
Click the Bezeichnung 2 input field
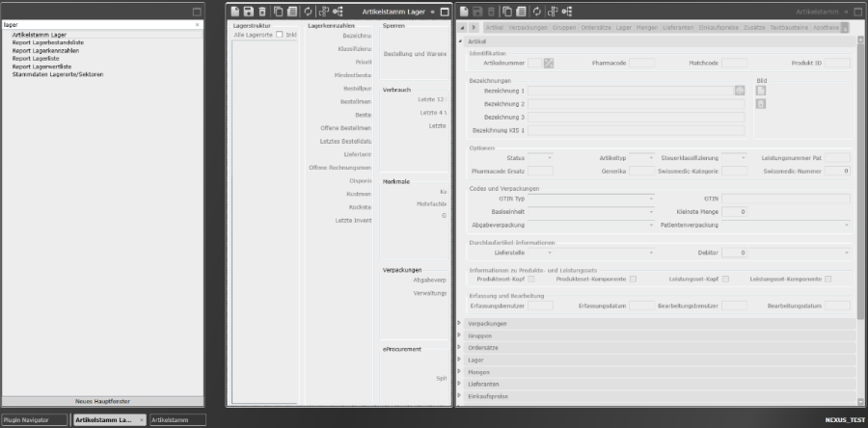(x=637, y=104)
